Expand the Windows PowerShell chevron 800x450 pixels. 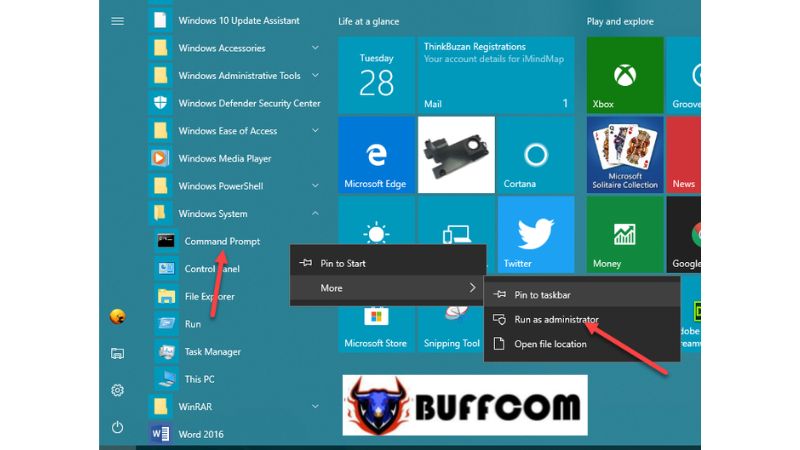315,185
